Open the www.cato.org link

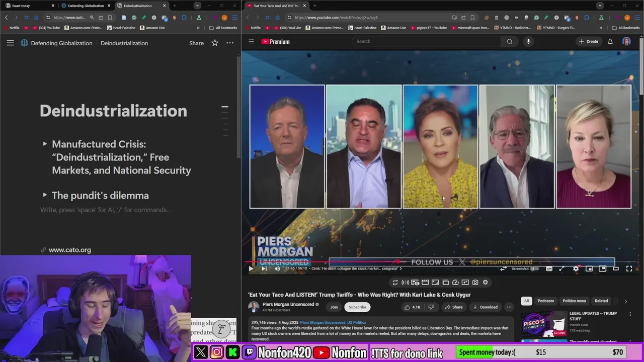pyautogui.click(x=69, y=250)
